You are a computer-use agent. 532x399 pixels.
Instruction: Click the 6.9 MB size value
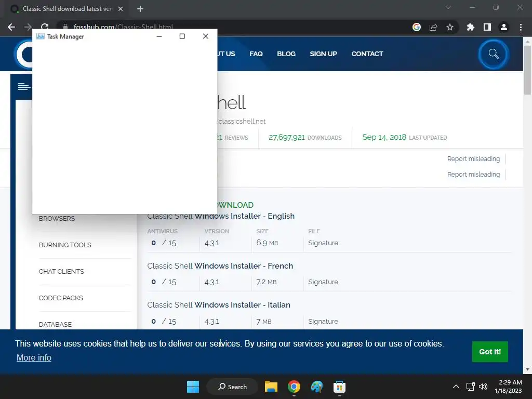267,243
